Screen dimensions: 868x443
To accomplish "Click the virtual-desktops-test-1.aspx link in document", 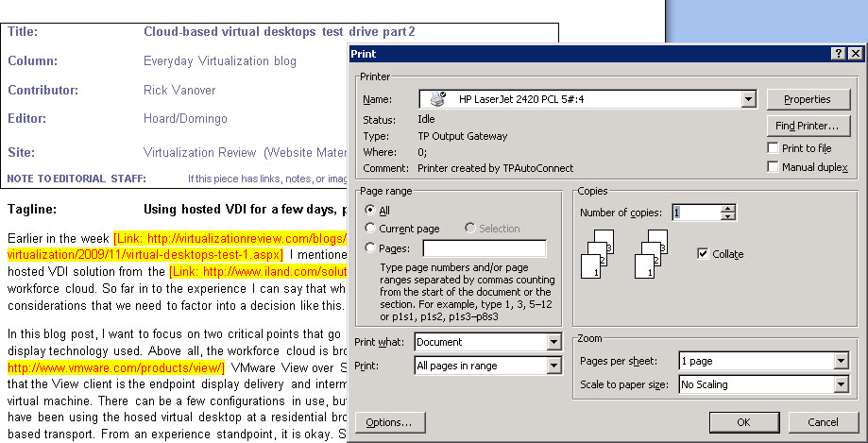I will pos(145,255).
